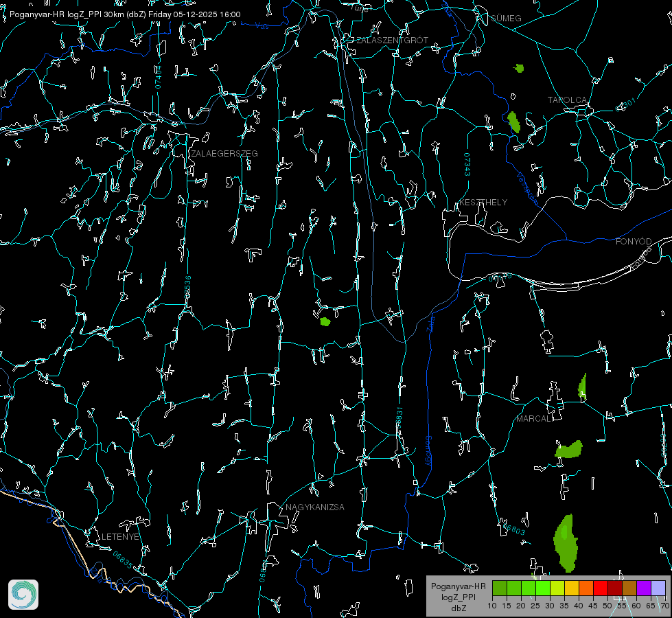Click the 07343 road number label
Image resolution: width=672 pixels, height=618 pixels.
coord(467,165)
